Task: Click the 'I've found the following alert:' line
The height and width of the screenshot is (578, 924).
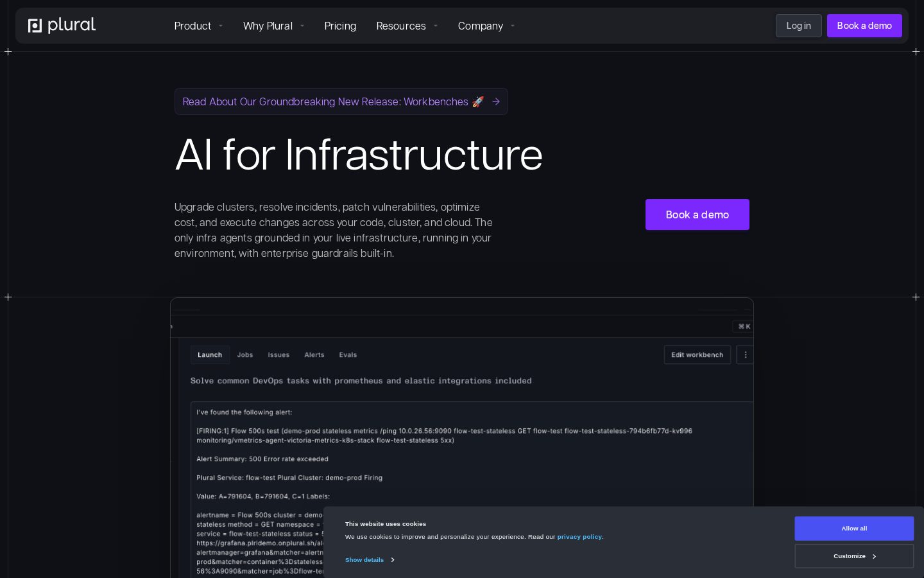Action: (x=244, y=412)
